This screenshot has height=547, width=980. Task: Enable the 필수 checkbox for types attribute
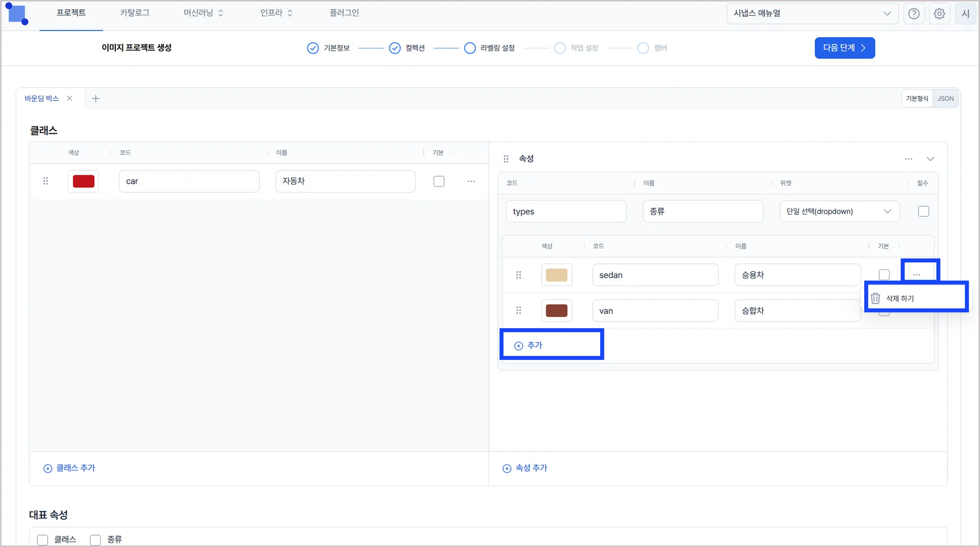click(923, 212)
